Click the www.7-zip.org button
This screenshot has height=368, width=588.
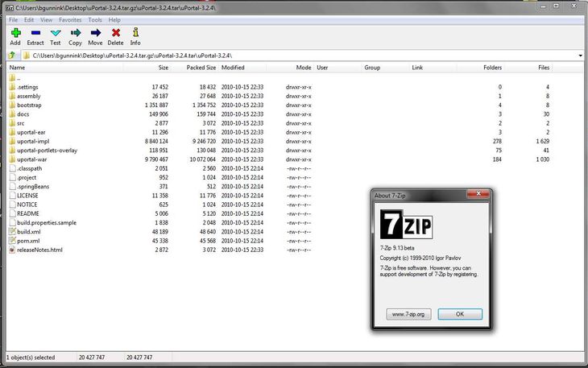408,314
